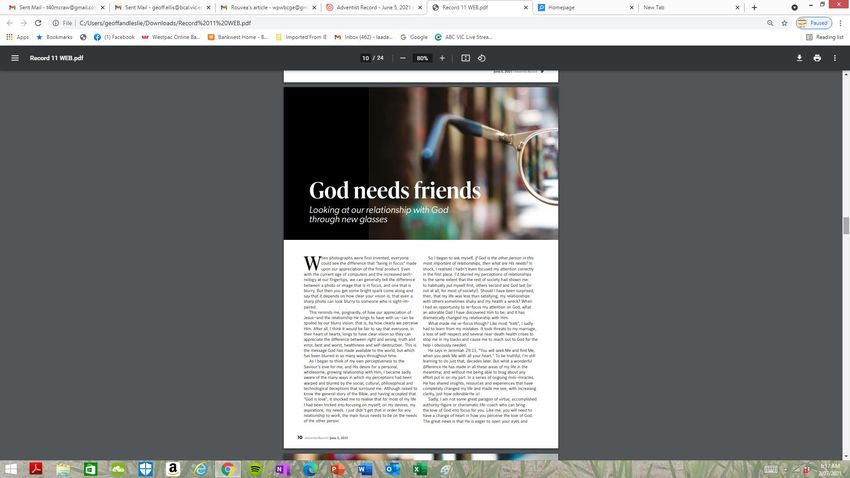Reload the current page
The width and height of the screenshot is (850, 478).
pos(38,23)
